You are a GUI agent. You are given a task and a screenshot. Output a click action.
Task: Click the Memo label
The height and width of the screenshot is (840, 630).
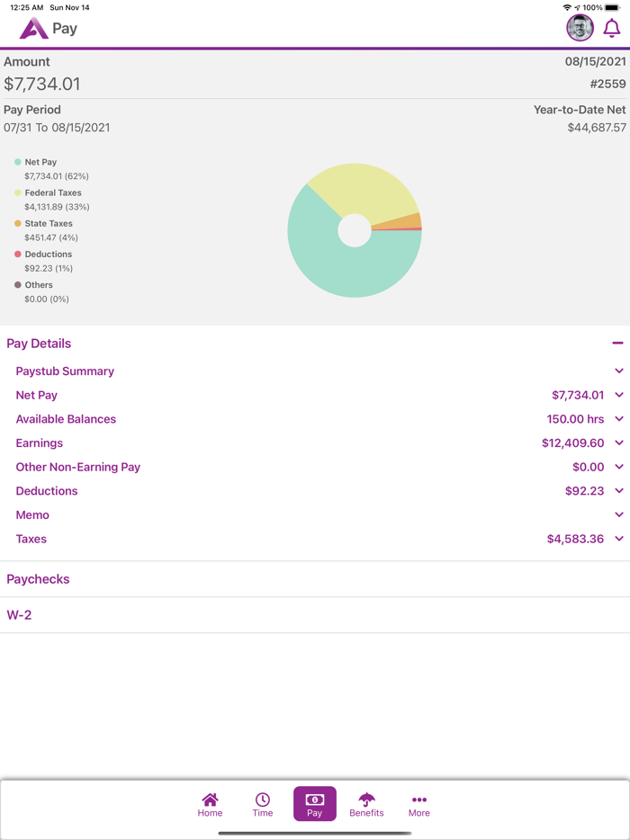[32, 514]
